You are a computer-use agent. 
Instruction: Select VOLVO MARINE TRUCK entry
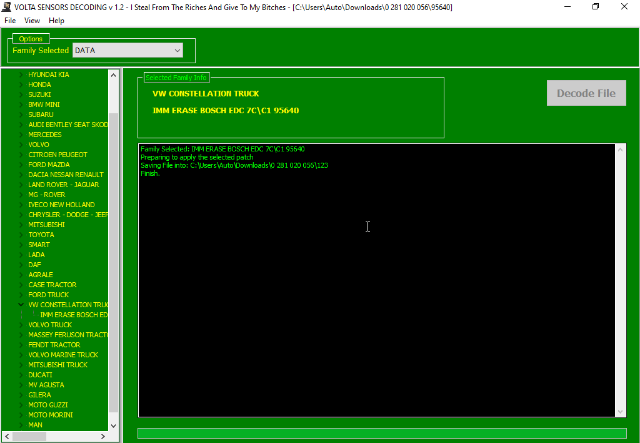click(x=63, y=355)
